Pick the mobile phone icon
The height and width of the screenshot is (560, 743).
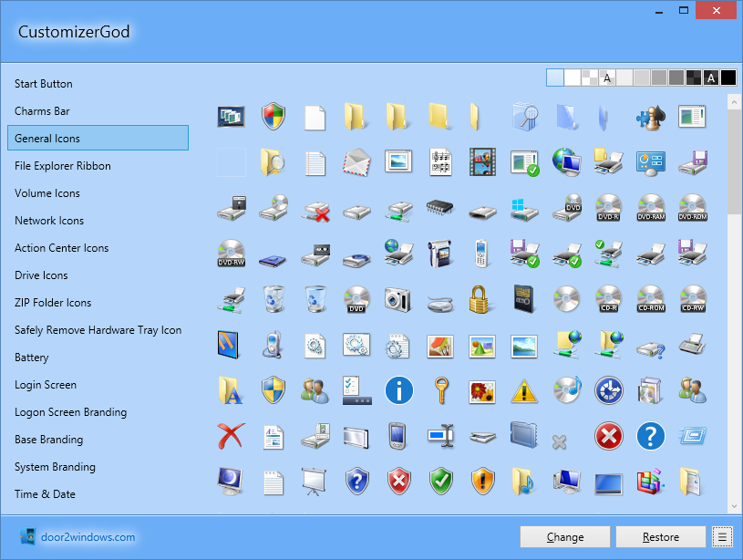[x=481, y=253]
